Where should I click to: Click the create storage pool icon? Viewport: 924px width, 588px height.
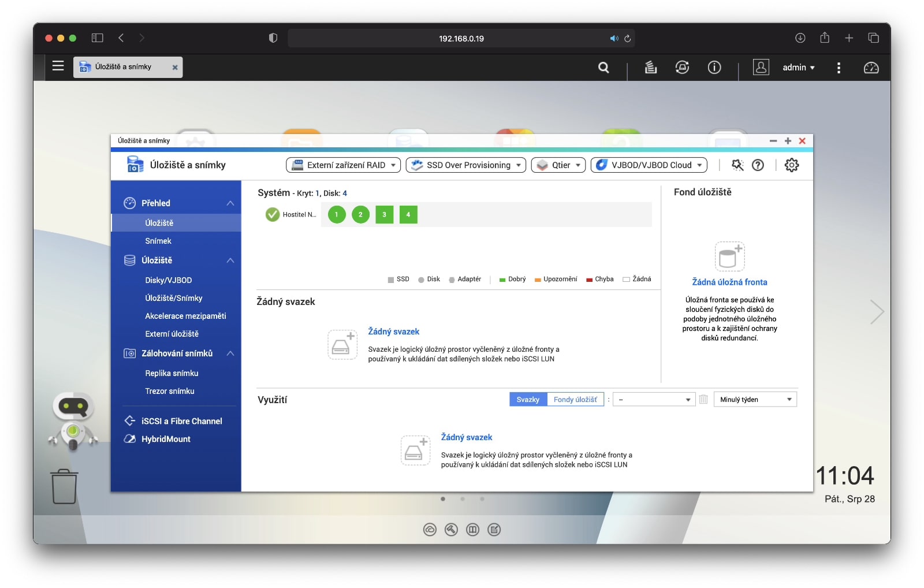click(x=729, y=256)
